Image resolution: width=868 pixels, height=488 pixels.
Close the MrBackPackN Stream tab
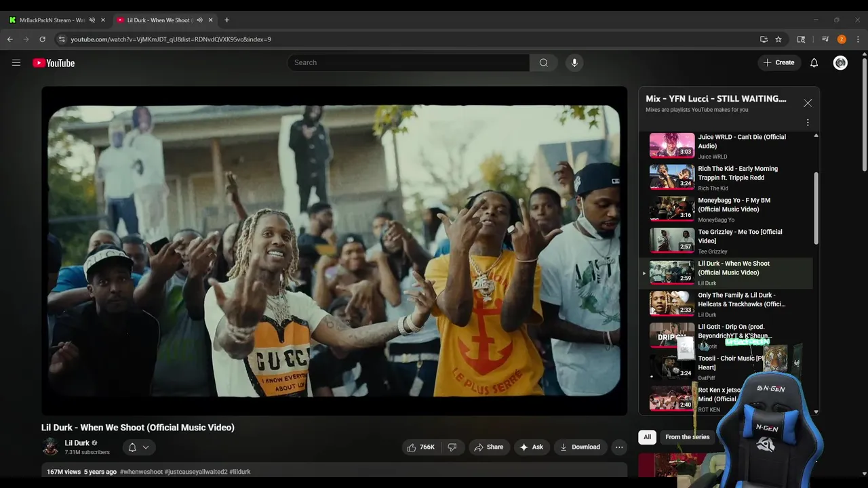click(103, 20)
